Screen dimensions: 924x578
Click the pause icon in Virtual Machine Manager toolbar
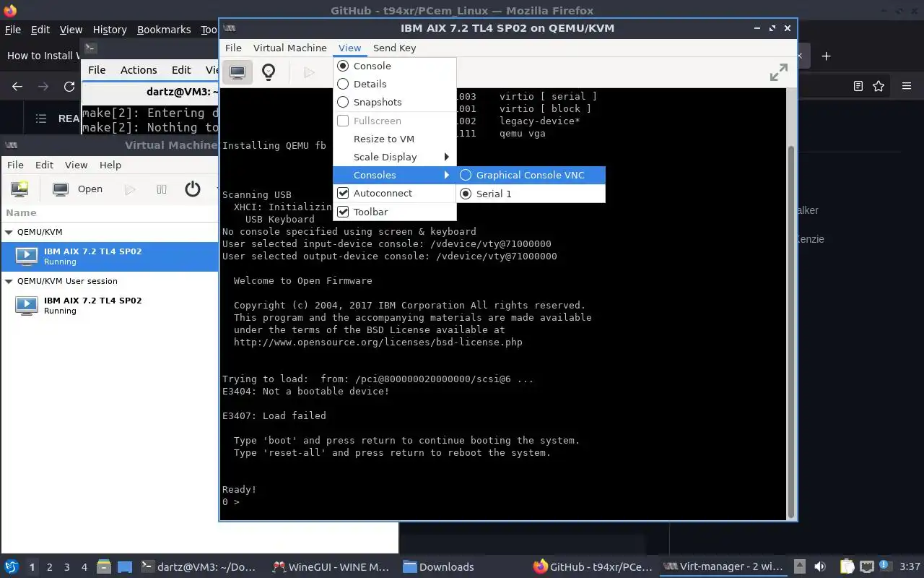tap(161, 189)
